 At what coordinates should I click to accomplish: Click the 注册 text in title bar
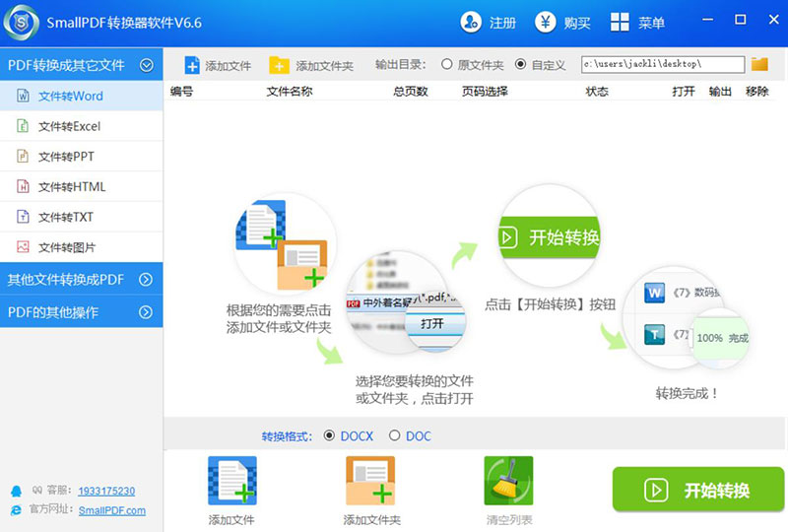pyautogui.click(x=502, y=23)
